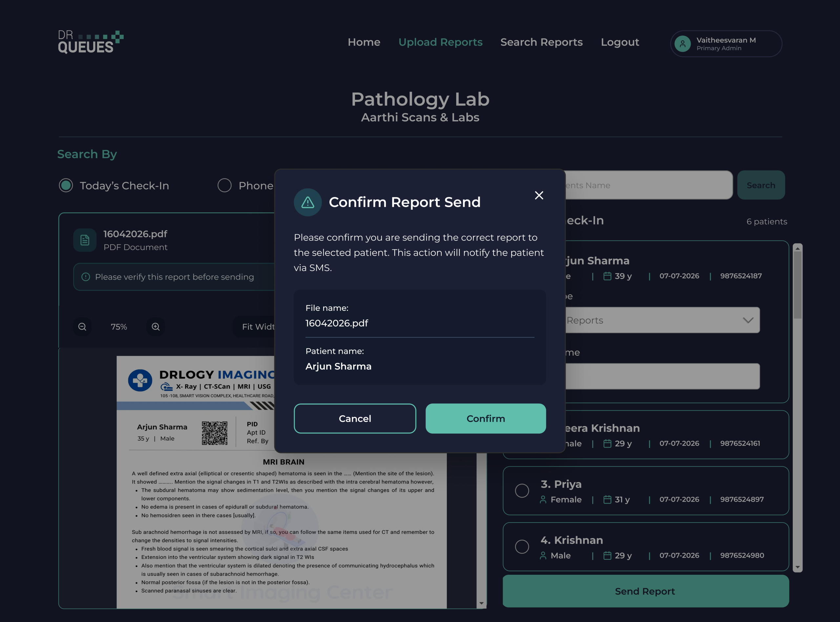
Task: Click the DR Queues logo
Action: (x=91, y=42)
